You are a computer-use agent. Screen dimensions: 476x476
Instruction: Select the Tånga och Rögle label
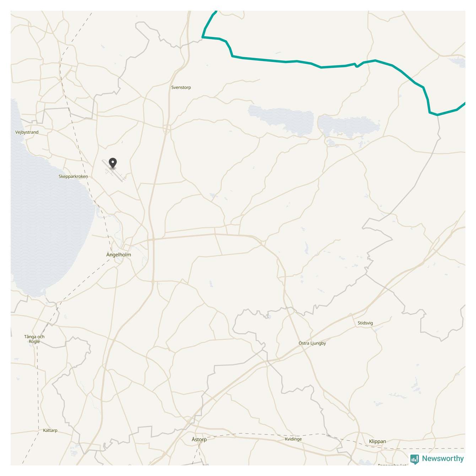point(34,339)
